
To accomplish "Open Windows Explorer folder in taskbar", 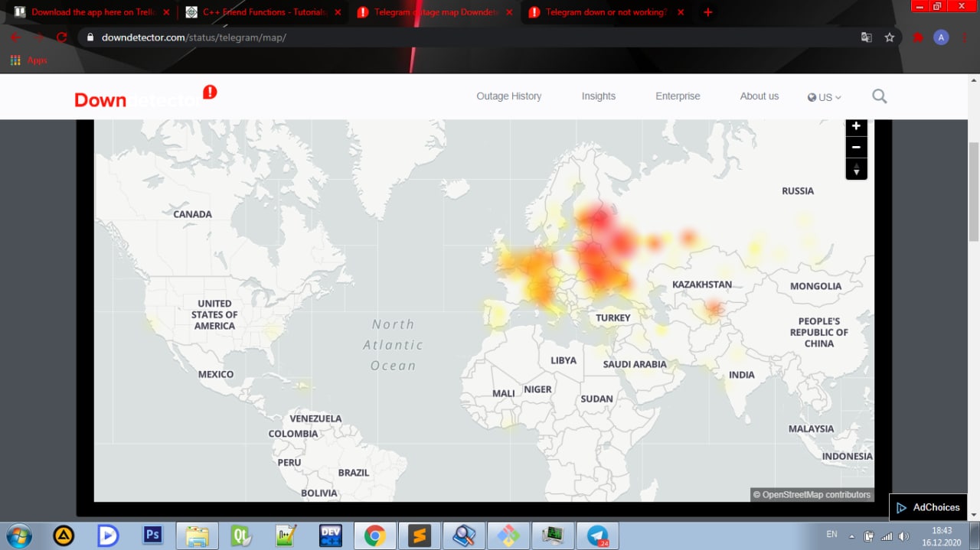I will tap(197, 535).
